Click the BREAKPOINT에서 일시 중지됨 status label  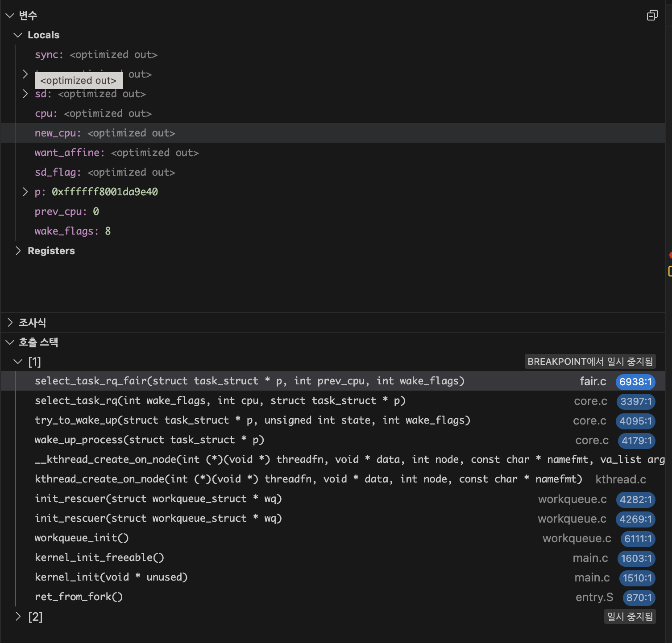point(590,362)
